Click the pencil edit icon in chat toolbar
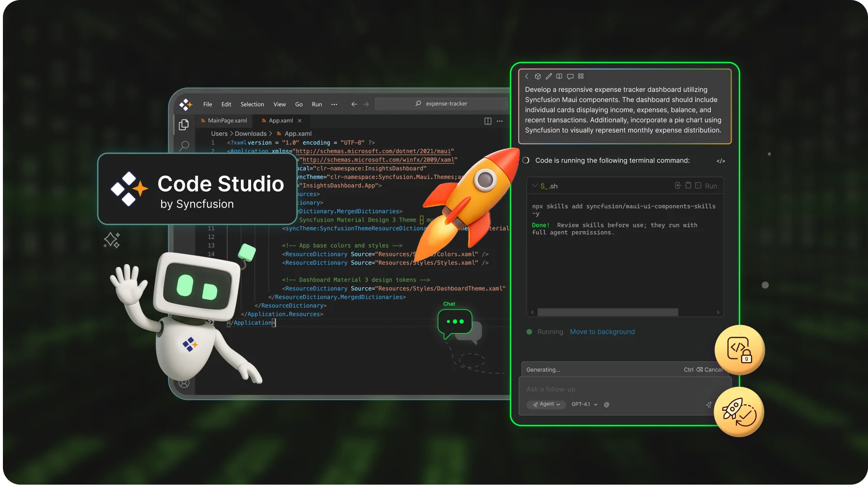 pos(549,76)
